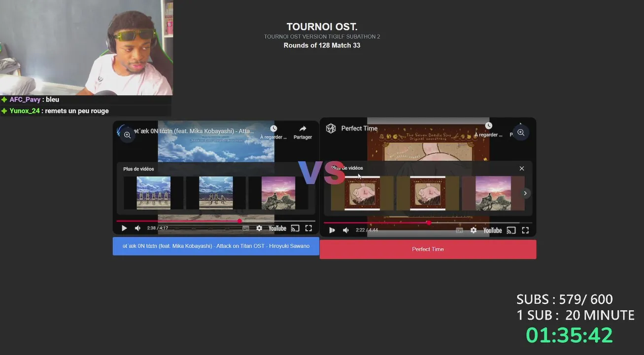644x355 pixels.
Task: Toggle subtitles on Perfect Time video
Action: click(x=459, y=230)
